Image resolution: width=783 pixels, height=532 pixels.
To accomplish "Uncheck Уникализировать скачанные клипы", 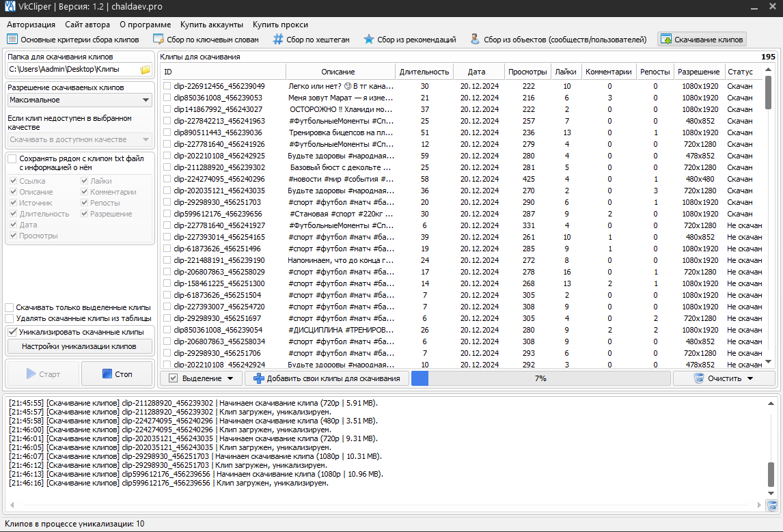I will 12,332.
